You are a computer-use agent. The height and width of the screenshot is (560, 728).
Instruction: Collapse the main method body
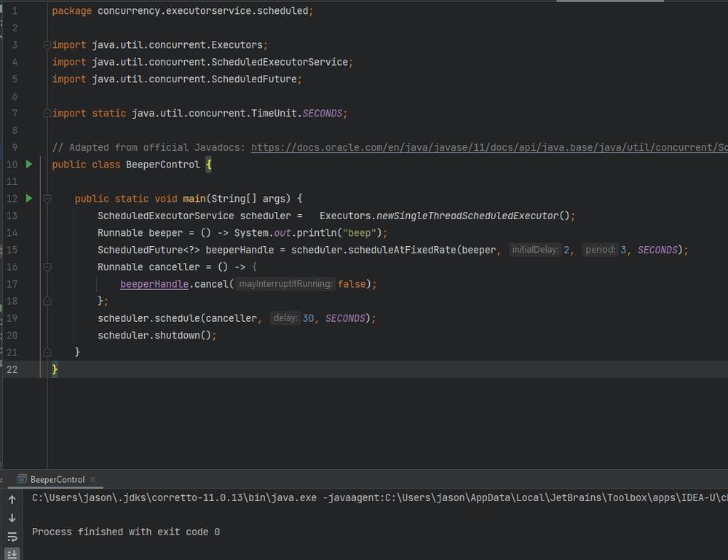click(x=47, y=199)
